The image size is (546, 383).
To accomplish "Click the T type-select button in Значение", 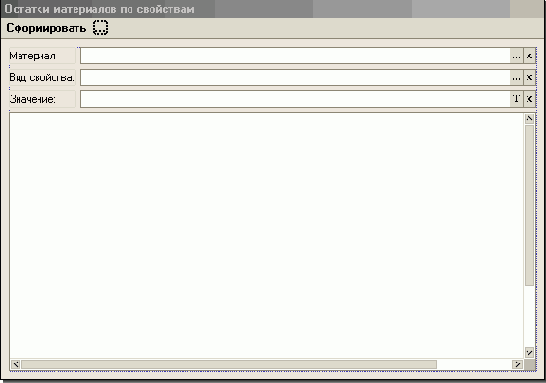I will [x=516, y=99].
